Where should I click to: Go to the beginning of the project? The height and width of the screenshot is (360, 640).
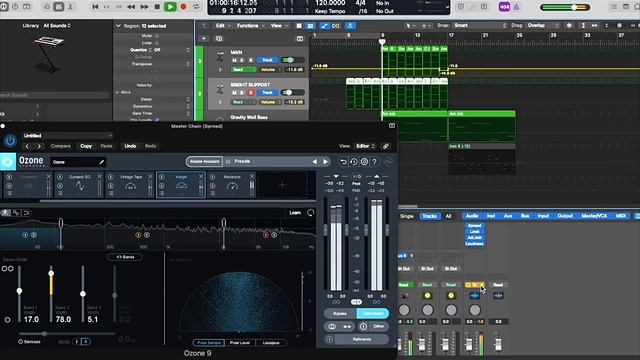[x=96, y=7]
